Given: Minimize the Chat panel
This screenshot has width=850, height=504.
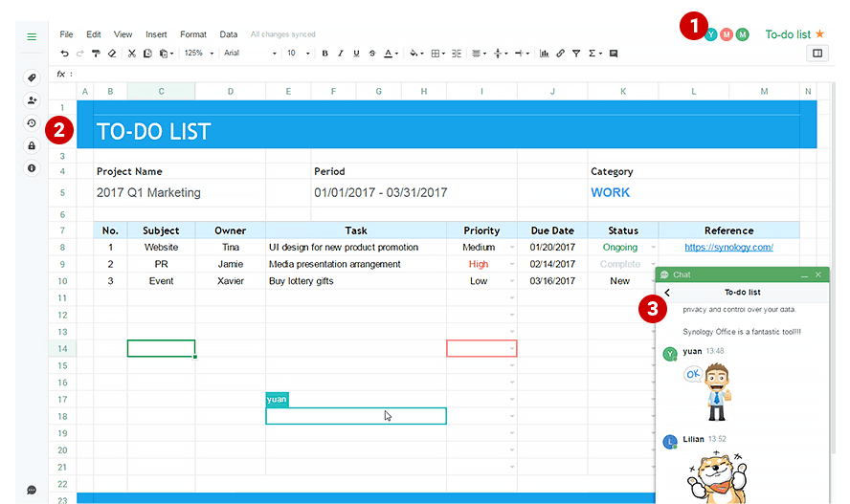Looking at the screenshot, I should click(x=804, y=275).
